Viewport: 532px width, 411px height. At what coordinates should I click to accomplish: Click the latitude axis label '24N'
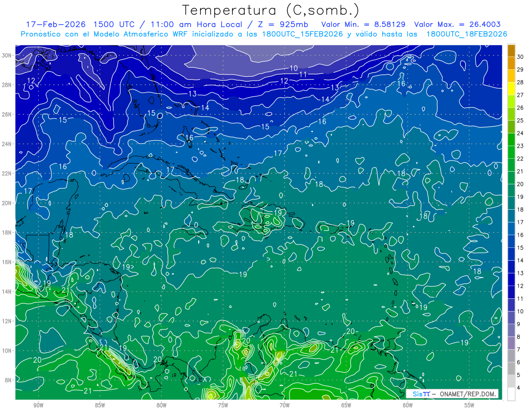(x=7, y=144)
